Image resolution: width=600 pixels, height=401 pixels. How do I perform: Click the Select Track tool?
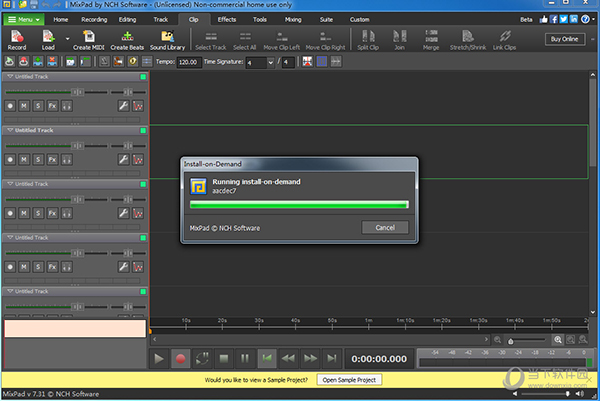click(x=211, y=40)
